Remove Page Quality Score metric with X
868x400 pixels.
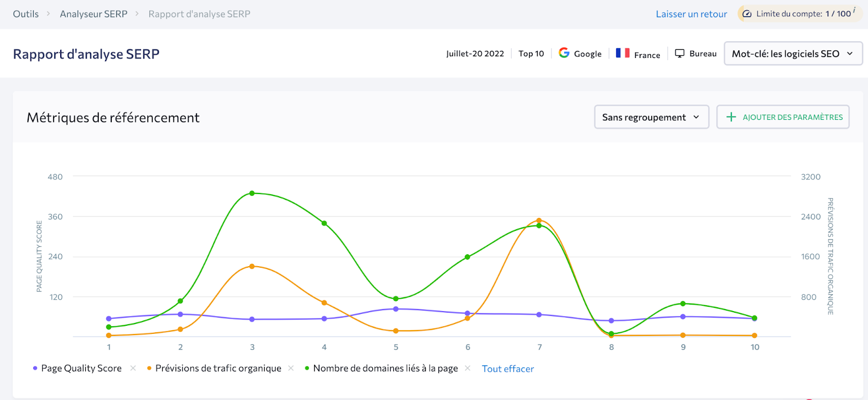(133, 368)
